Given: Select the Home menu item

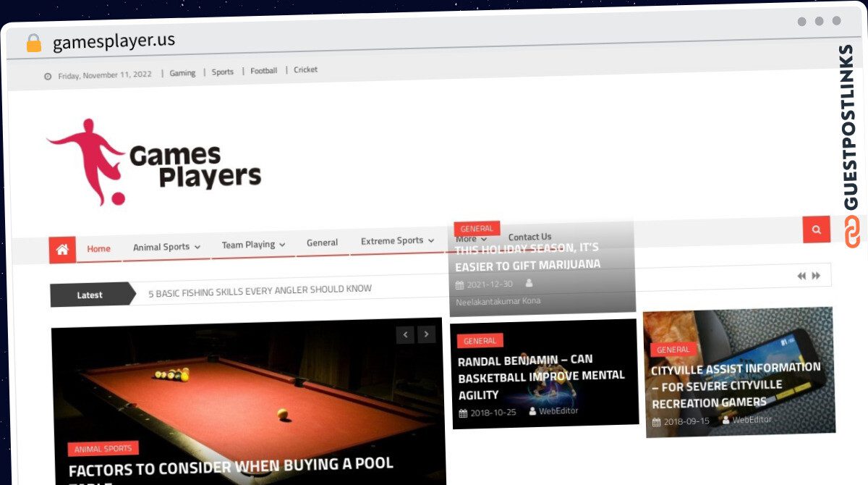Looking at the screenshot, I should tap(98, 248).
